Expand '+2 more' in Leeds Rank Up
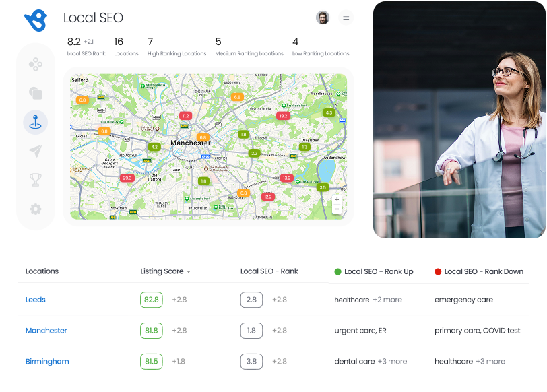 pos(387,300)
